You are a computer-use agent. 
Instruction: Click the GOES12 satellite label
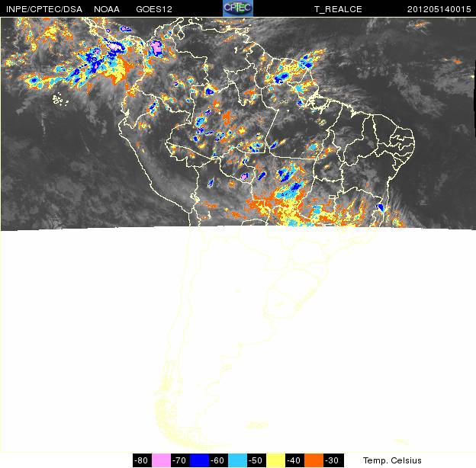click(x=154, y=9)
